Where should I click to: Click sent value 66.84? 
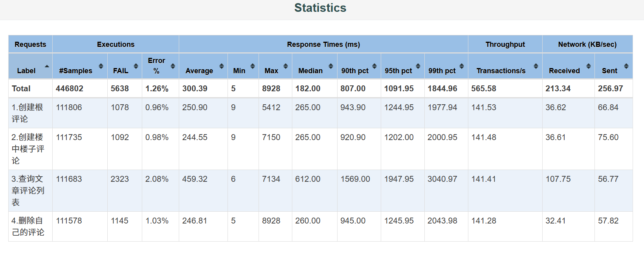pyautogui.click(x=608, y=107)
